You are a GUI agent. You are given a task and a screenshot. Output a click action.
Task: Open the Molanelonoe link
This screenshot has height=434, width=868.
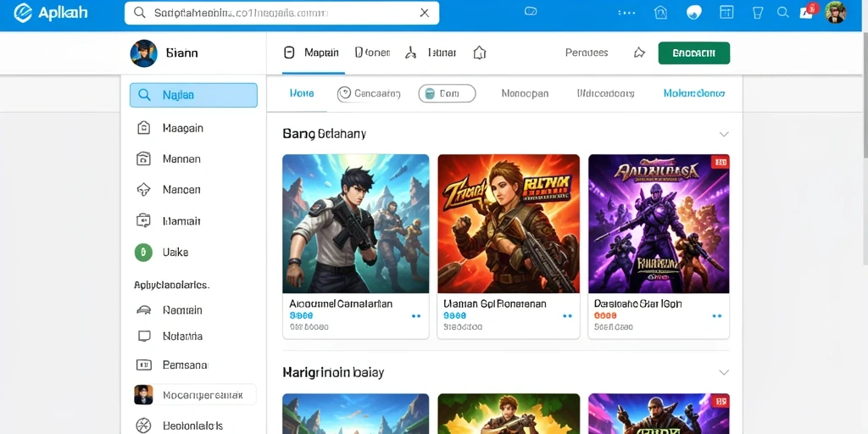(x=694, y=93)
